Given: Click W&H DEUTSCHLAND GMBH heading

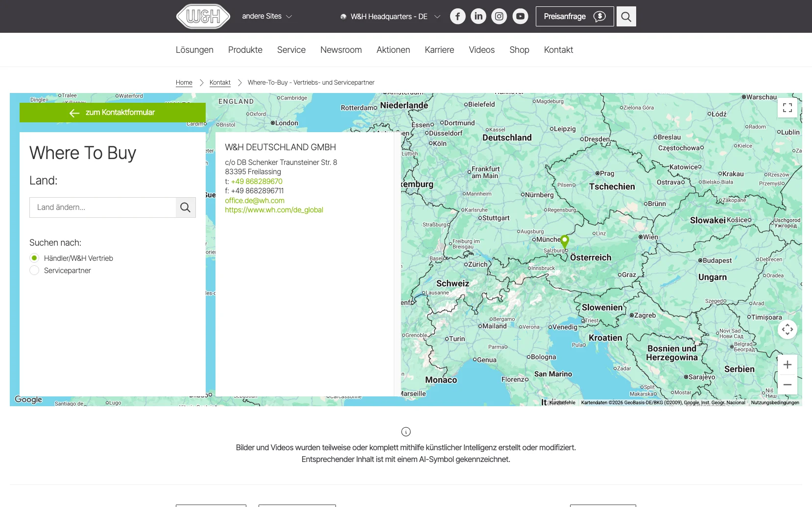Looking at the screenshot, I should [x=281, y=147].
